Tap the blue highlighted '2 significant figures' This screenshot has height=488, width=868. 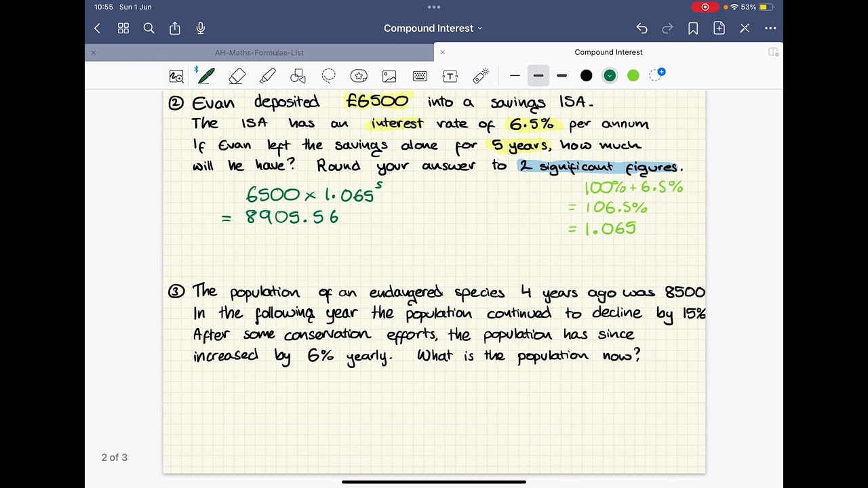599,167
